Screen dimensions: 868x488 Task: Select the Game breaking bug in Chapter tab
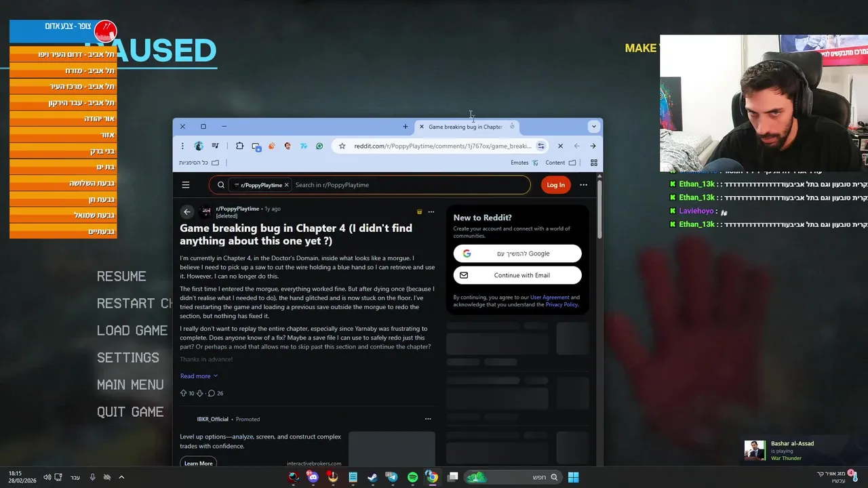coord(465,127)
